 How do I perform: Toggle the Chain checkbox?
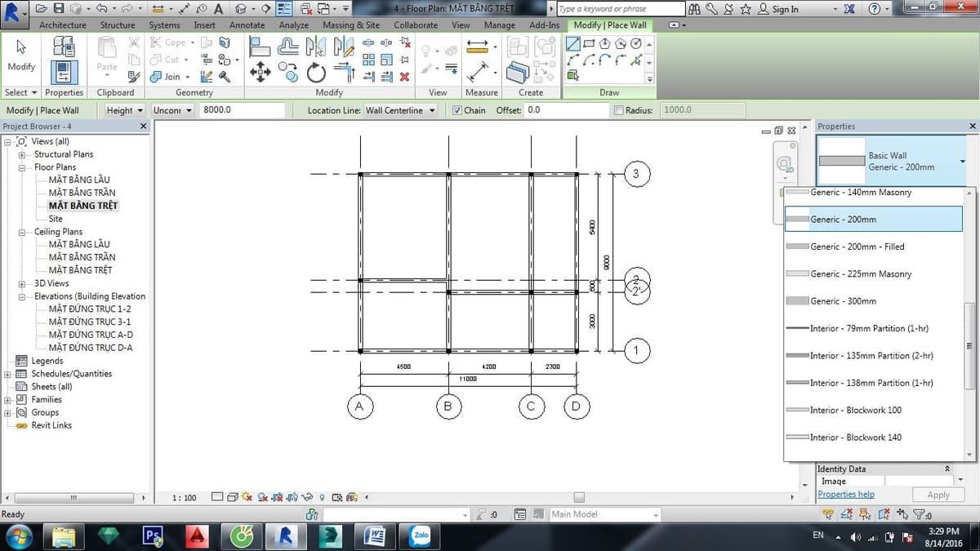(x=457, y=110)
